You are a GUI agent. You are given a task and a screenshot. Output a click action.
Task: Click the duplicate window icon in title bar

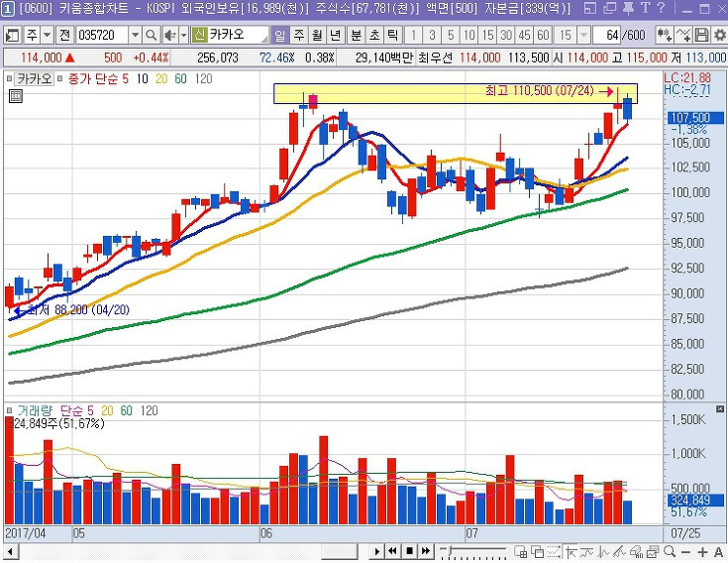[609, 8]
